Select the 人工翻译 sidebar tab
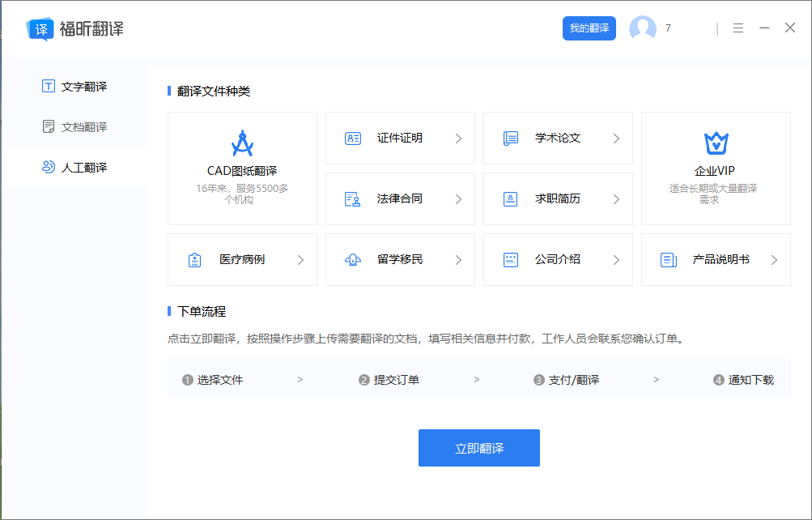Screen dimensions: 812x520 tap(74, 167)
